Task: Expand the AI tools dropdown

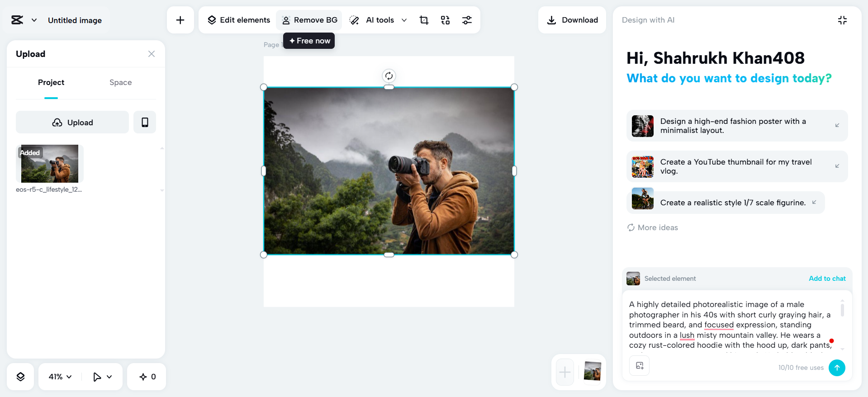Action: click(x=404, y=20)
